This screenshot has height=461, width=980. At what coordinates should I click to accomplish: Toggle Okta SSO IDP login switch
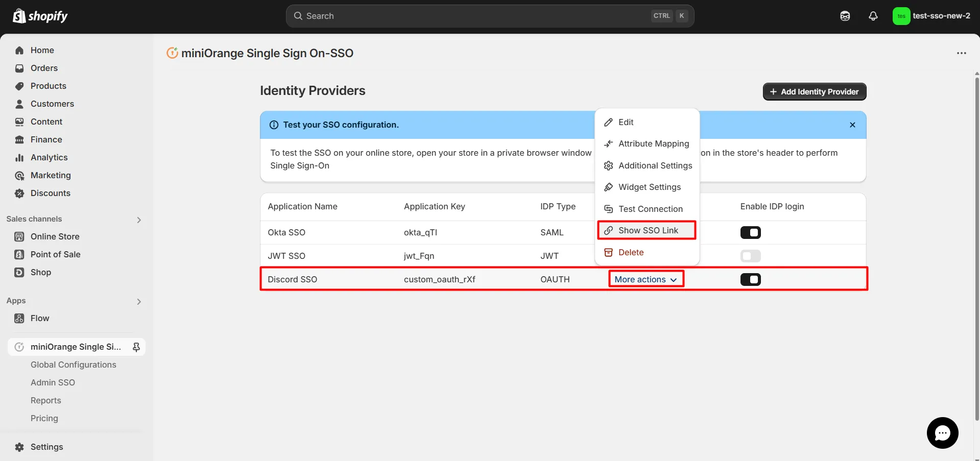coord(750,233)
